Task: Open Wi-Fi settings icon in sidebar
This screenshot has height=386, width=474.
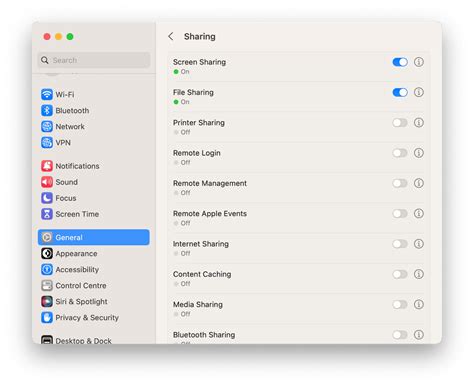Action: point(47,94)
